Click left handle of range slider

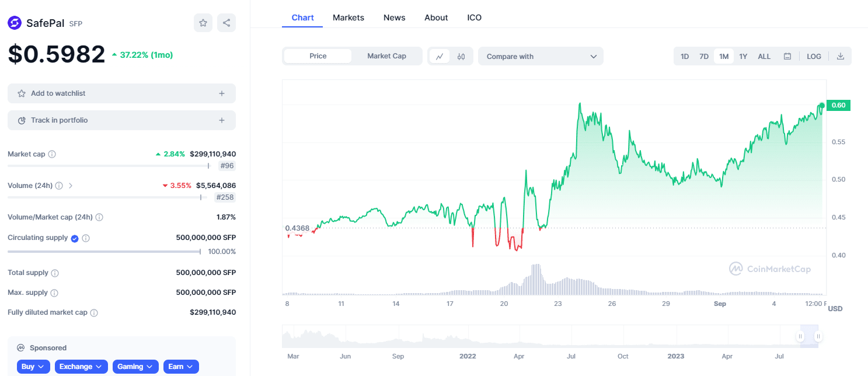coord(800,336)
